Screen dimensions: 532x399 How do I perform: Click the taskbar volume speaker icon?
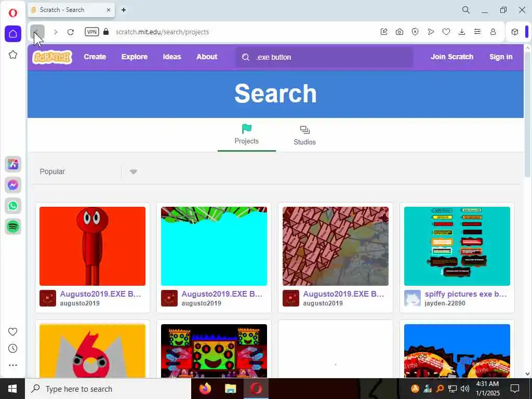(465, 389)
